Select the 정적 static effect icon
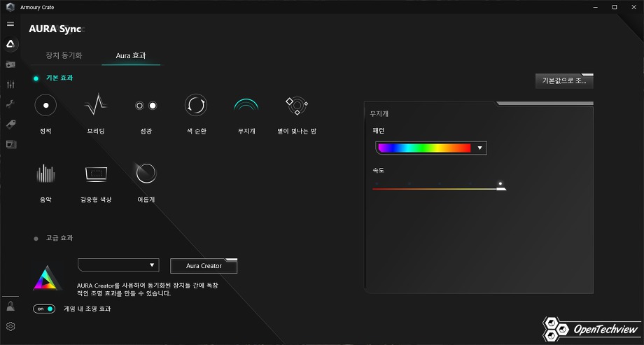644x345 pixels. 45,106
